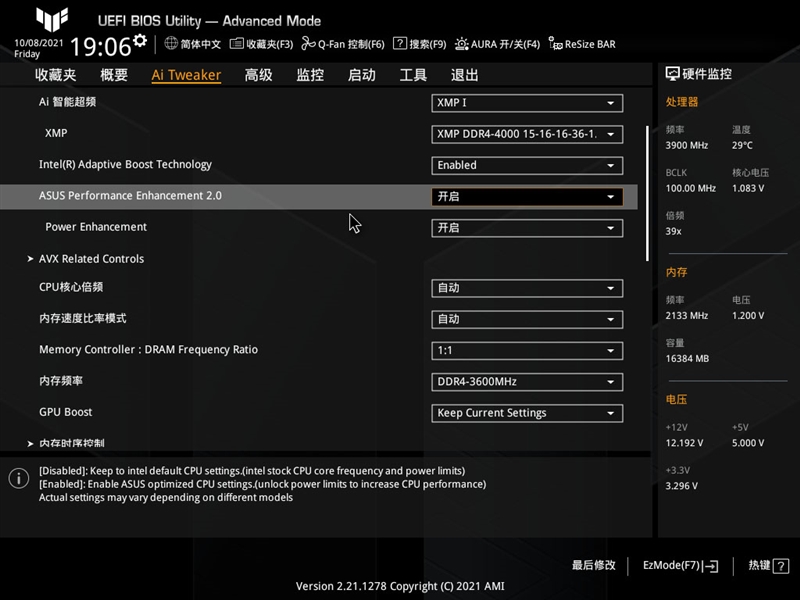
Task: Toggle AURA 开/关(F4) light icon
Action: [x=461, y=44]
